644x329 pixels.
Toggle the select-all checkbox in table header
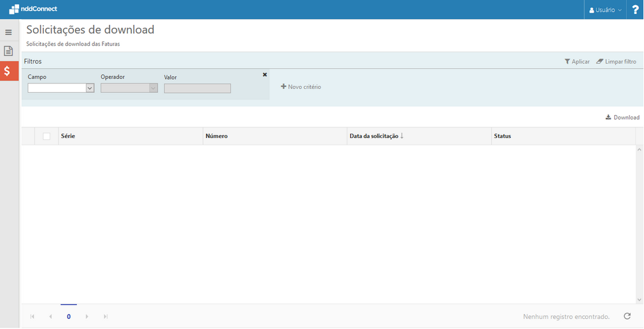pyautogui.click(x=46, y=136)
